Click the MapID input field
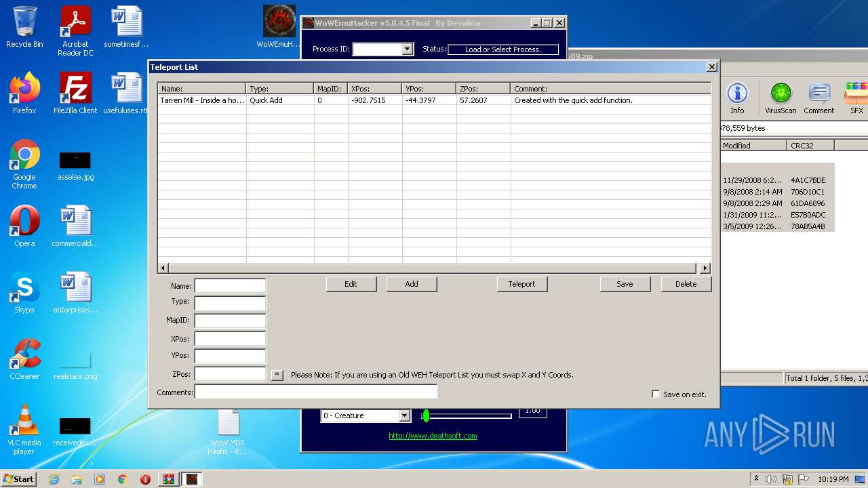 (x=230, y=321)
